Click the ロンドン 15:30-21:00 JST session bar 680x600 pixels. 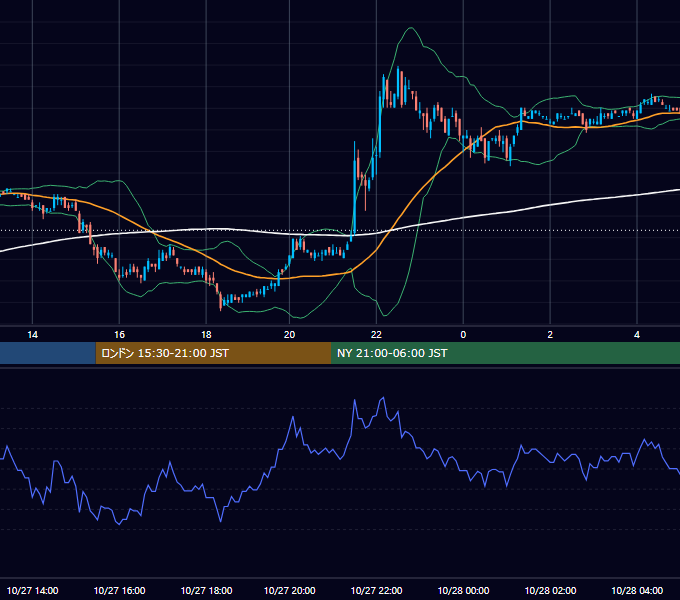(213, 353)
